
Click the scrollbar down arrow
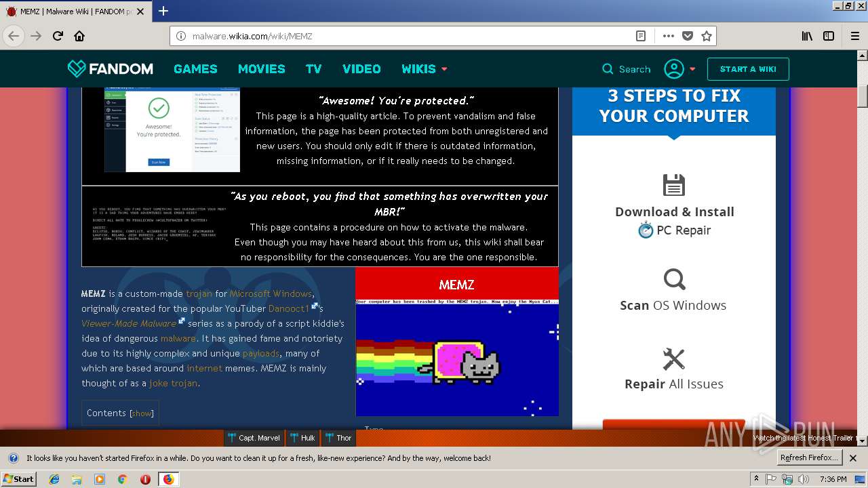[x=862, y=441]
